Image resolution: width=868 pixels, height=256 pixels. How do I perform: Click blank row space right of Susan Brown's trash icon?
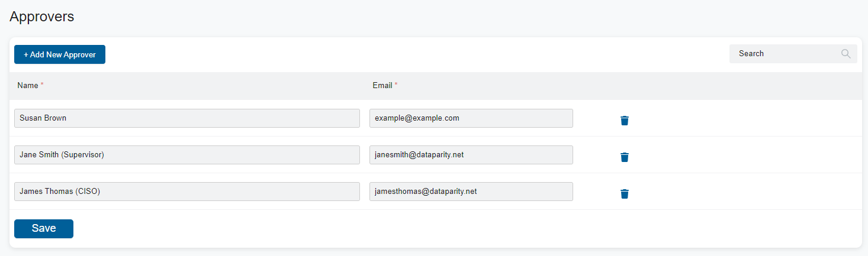click(x=740, y=118)
